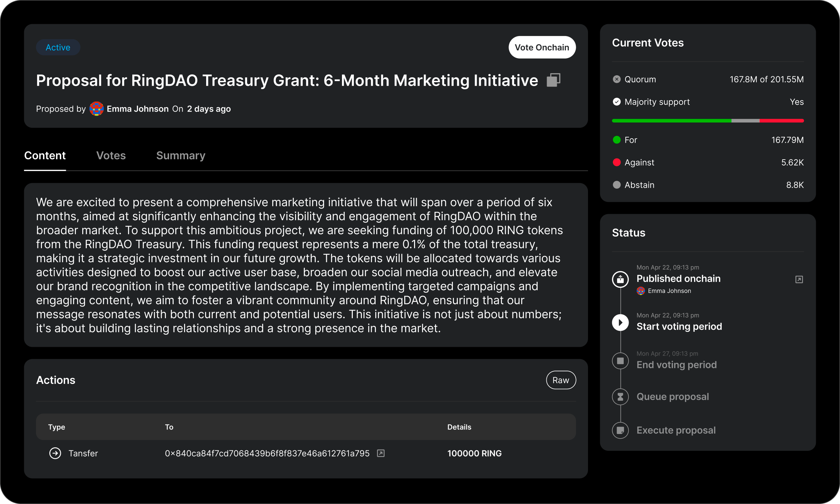Open the Summary tab
This screenshot has width=840, height=504.
(181, 155)
